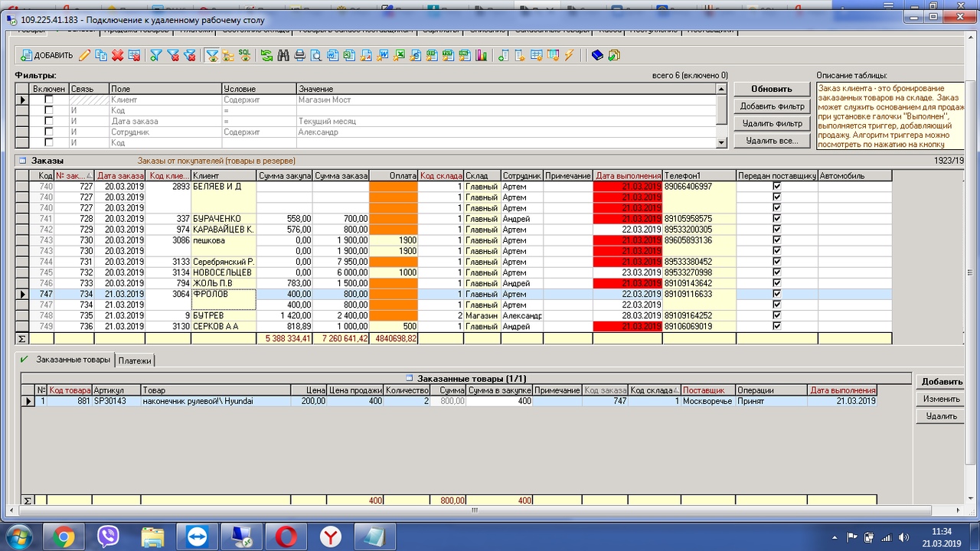This screenshot has height=551, width=980.
Task: Collapse the Заказы section via its header icon
Action: (x=22, y=161)
